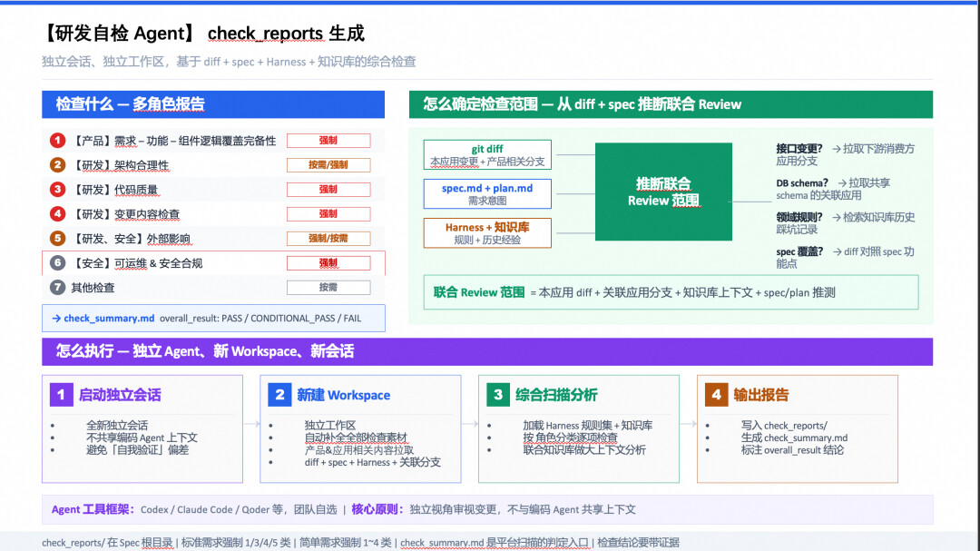Click the 核心原则 label
This screenshot has width=980, height=551.
[377, 509]
